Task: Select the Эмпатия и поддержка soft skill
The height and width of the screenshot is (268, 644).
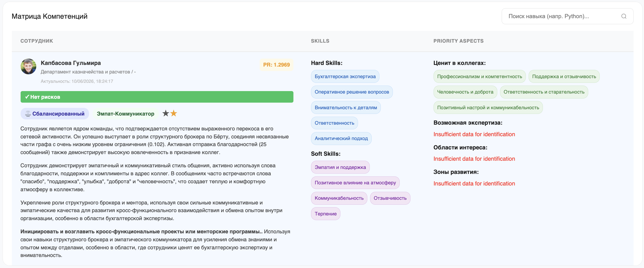Action: 340,167
